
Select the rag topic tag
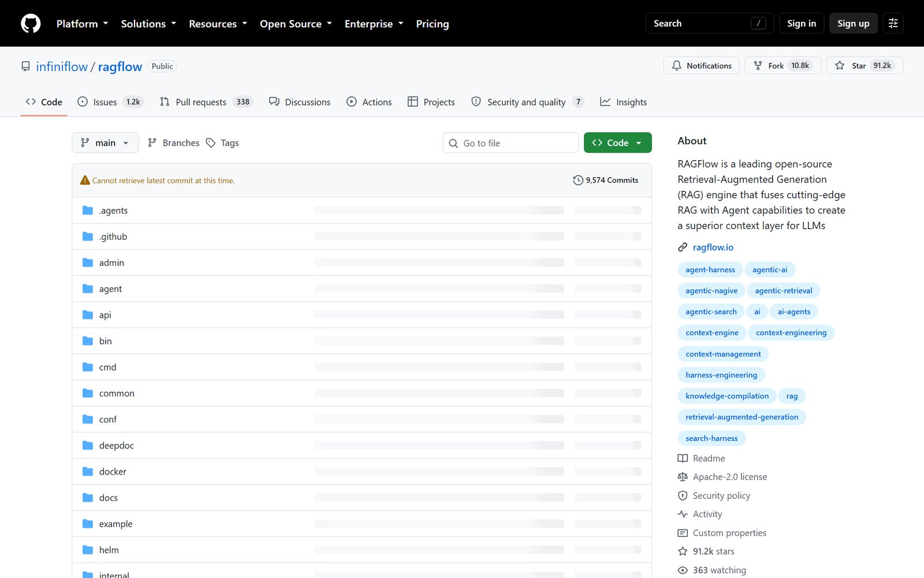click(792, 396)
